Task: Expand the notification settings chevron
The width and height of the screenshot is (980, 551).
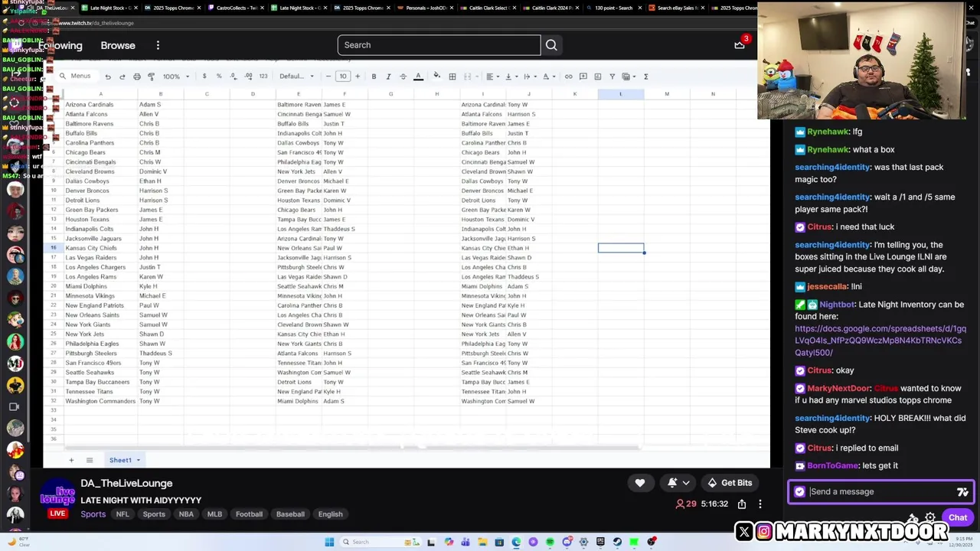Action: click(686, 483)
